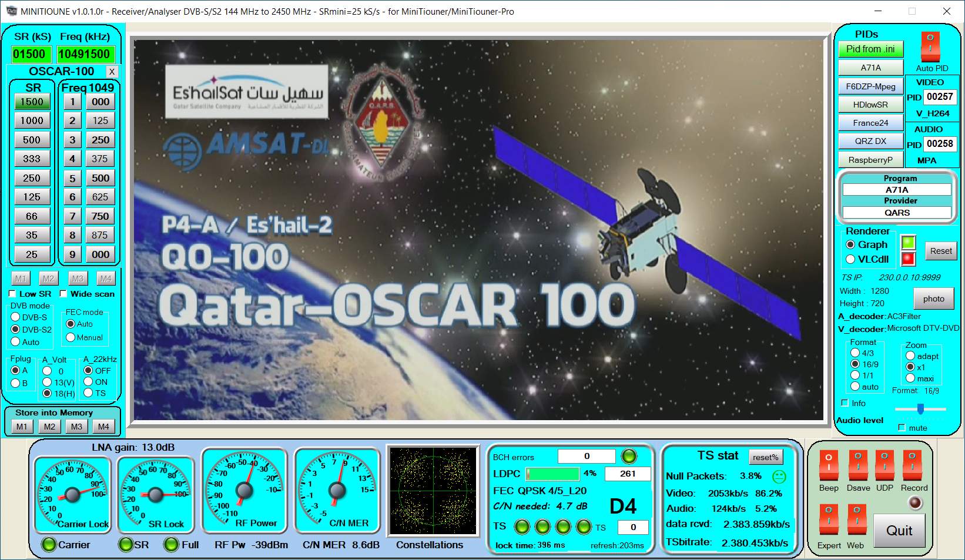Toggle the Dsave rocker switch
This screenshot has width=965, height=560.
[x=857, y=465]
